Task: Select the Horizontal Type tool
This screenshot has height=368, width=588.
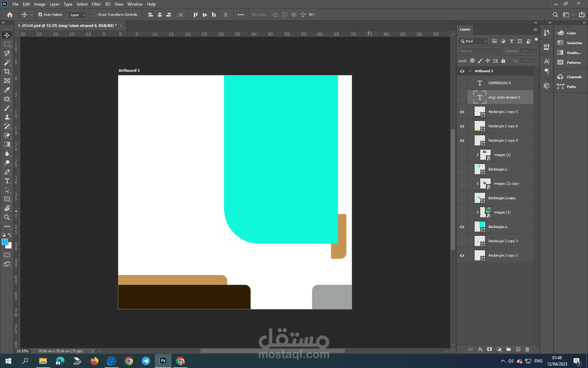Action: coord(7,181)
